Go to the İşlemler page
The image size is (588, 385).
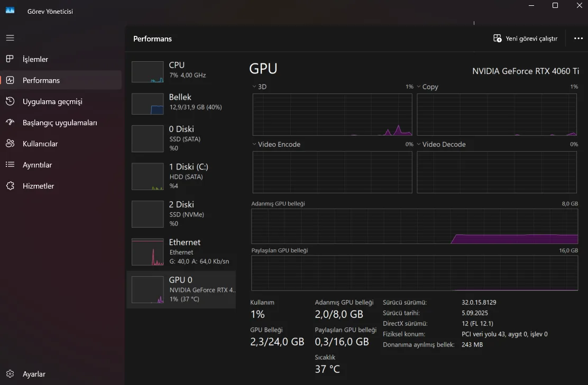(61, 59)
